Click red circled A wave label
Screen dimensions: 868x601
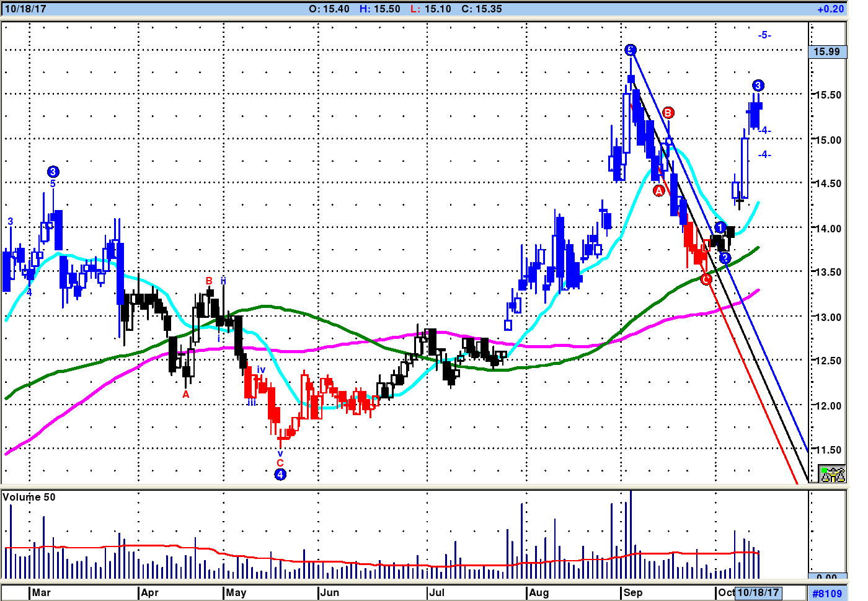click(x=658, y=191)
